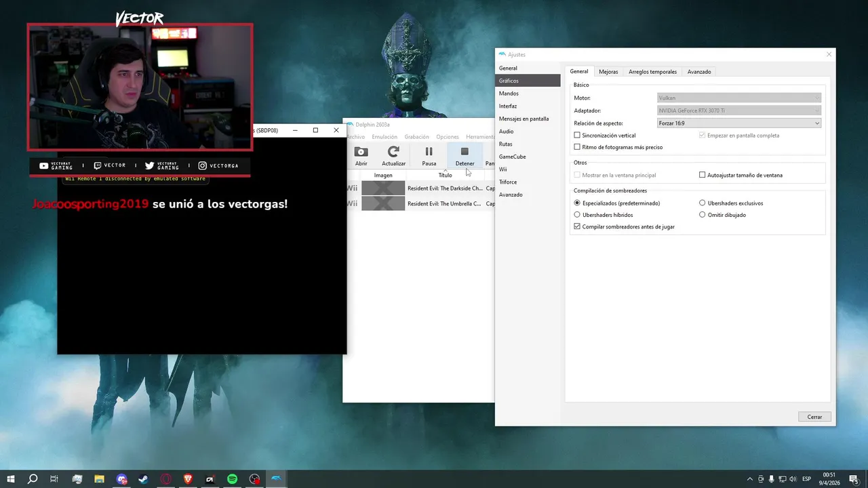Viewport: 868px width, 488px height.
Task: Select the General tab in Gráficos settings
Action: [579, 71]
